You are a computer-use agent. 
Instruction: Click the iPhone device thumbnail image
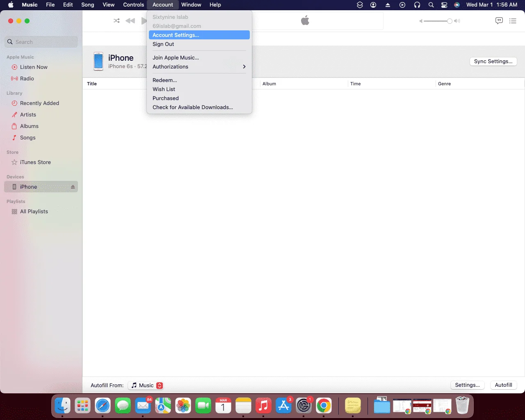[98, 61]
